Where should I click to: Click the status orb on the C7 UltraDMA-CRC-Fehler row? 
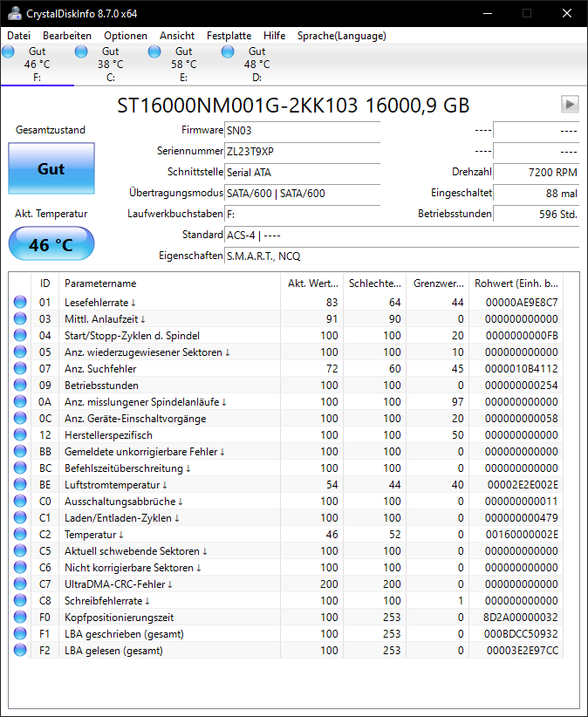click(20, 584)
